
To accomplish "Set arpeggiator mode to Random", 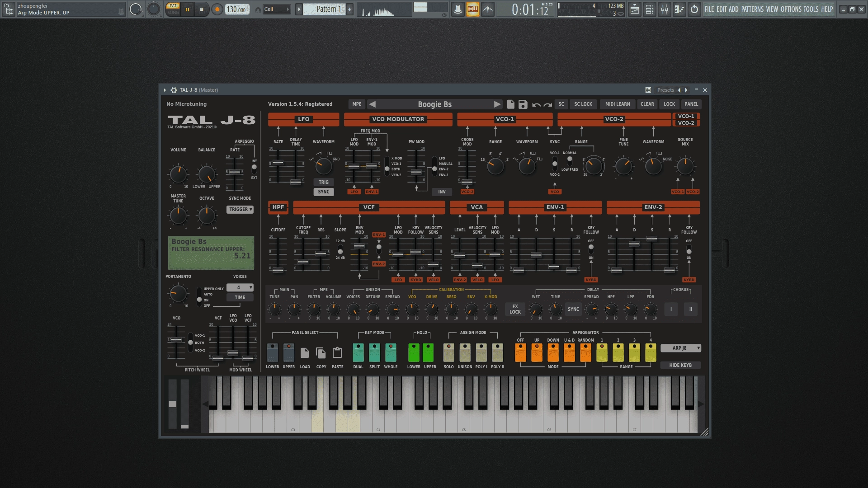I will click(x=585, y=352).
